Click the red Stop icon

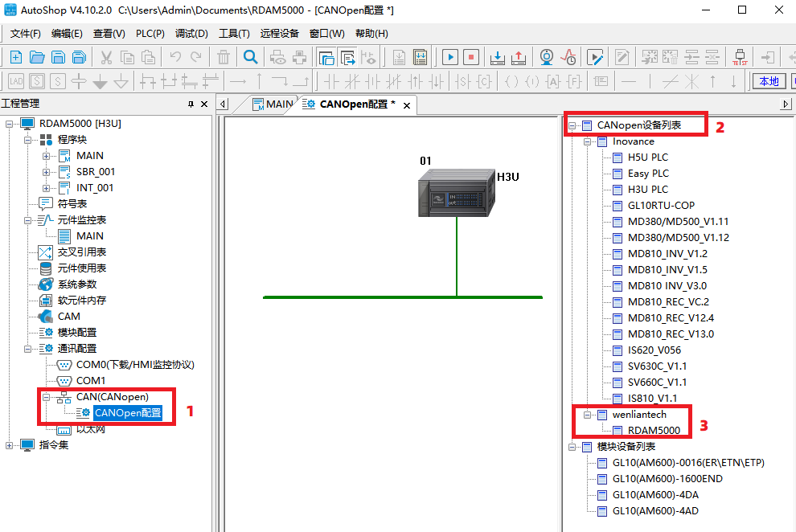coord(471,57)
